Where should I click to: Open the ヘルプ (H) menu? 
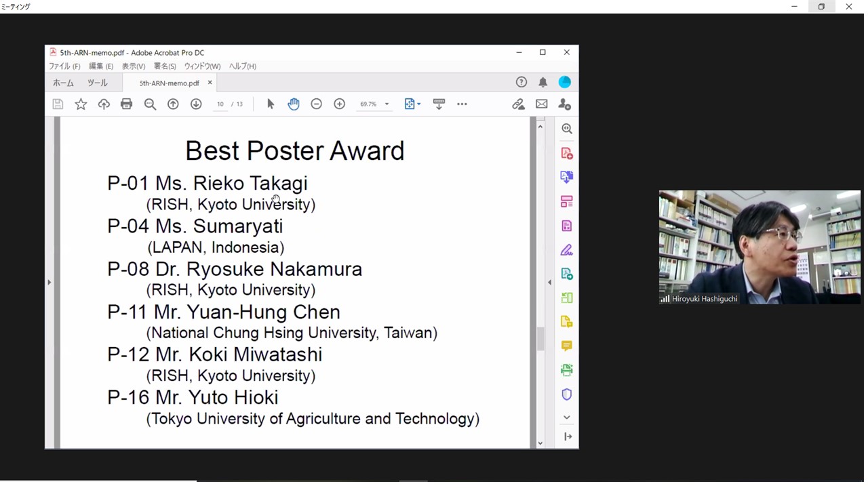pyautogui.click(x=243, y=66)
